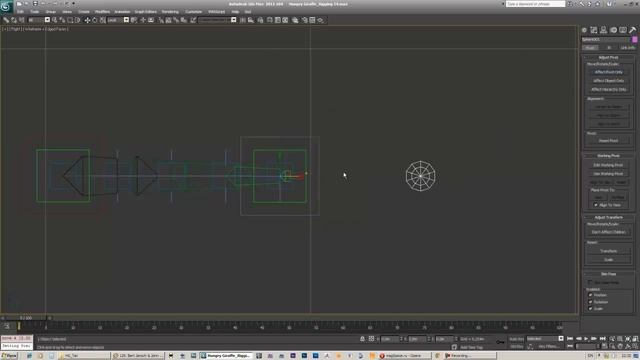Open the reference coordinate system dropdown
The image size is (640, 360).
pos(118,20)
